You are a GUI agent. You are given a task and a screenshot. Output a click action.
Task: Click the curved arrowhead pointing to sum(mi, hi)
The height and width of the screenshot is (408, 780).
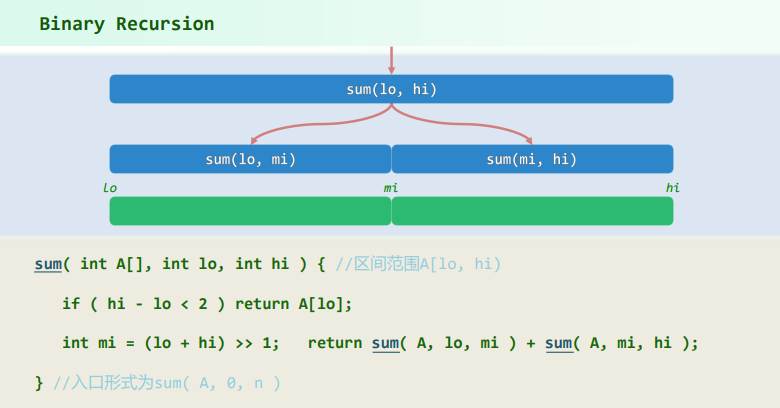[529, 140]
